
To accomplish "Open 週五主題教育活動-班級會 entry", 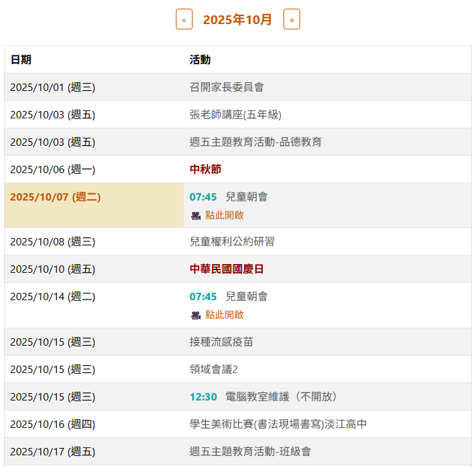I will (250, 451).
